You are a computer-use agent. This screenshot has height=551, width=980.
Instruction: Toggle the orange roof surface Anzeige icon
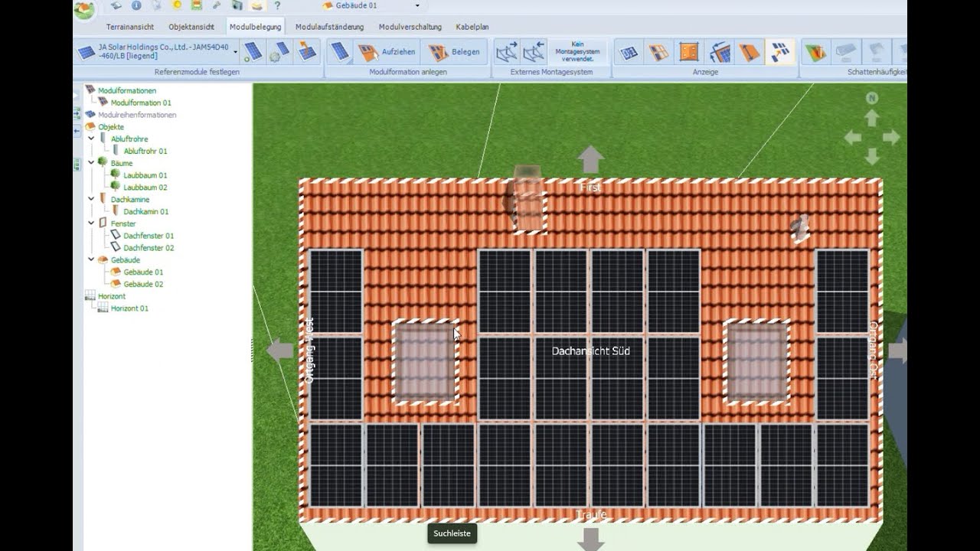coord(750,52)
